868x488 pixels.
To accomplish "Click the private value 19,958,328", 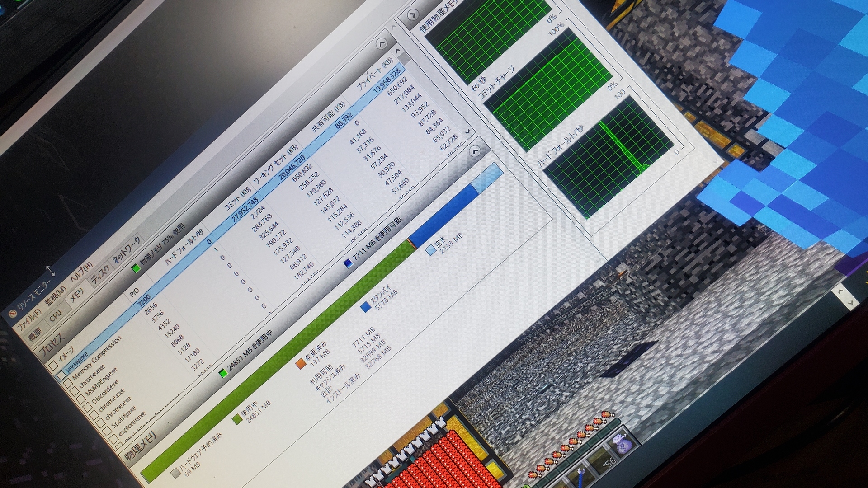I will point(386,80).
